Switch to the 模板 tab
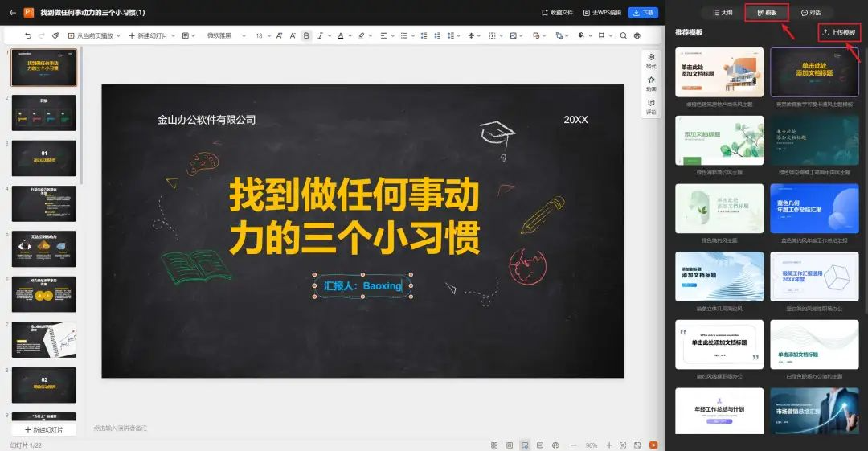Viewport: 868px width, 451px height. [x=767, y=13]
